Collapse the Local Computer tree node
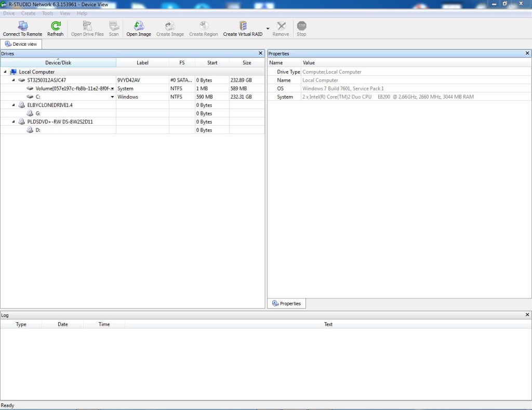 (4, 72)
